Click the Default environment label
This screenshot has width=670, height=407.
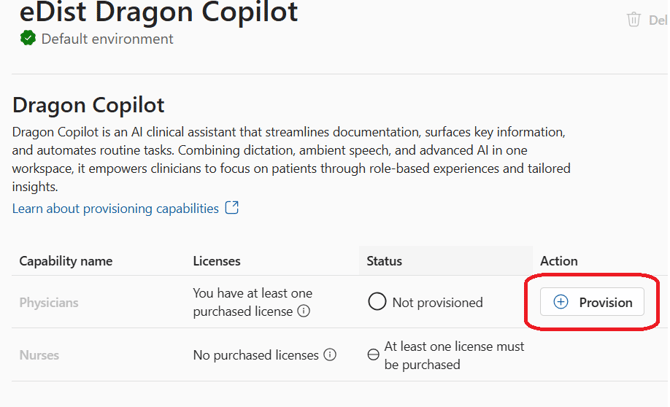[107, 39]
